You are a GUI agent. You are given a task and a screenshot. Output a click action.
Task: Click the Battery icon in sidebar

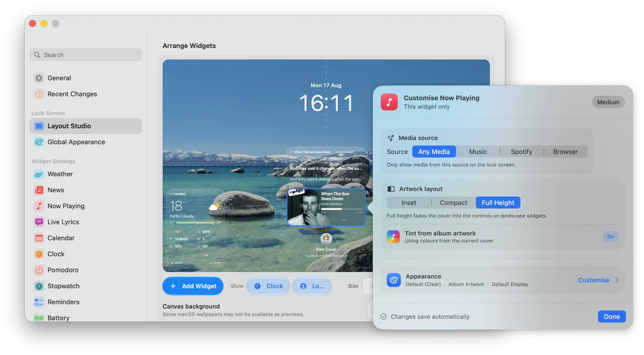point(39,318)
